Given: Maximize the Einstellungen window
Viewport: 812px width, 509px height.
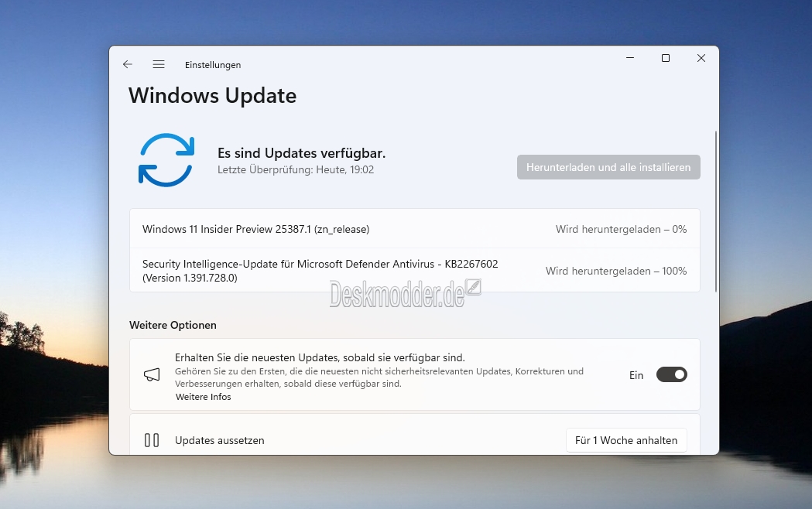Looking at the screenshot, I should (x=666, y=58).
